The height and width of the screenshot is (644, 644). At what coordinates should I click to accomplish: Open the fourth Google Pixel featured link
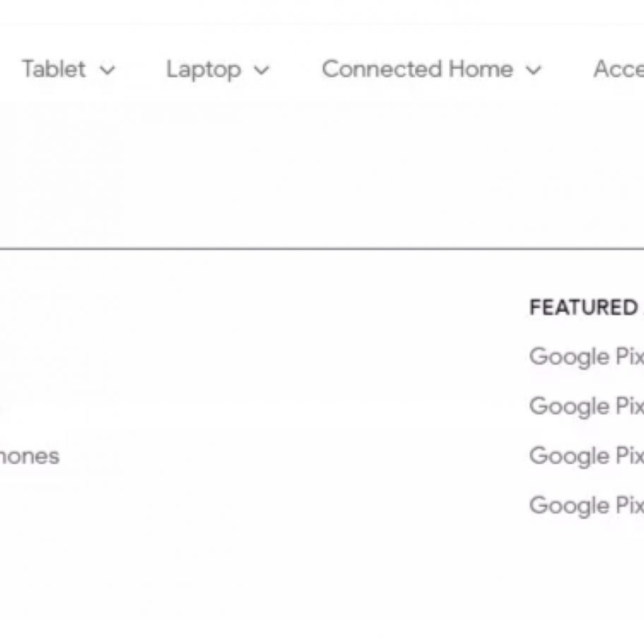[586, 505]
